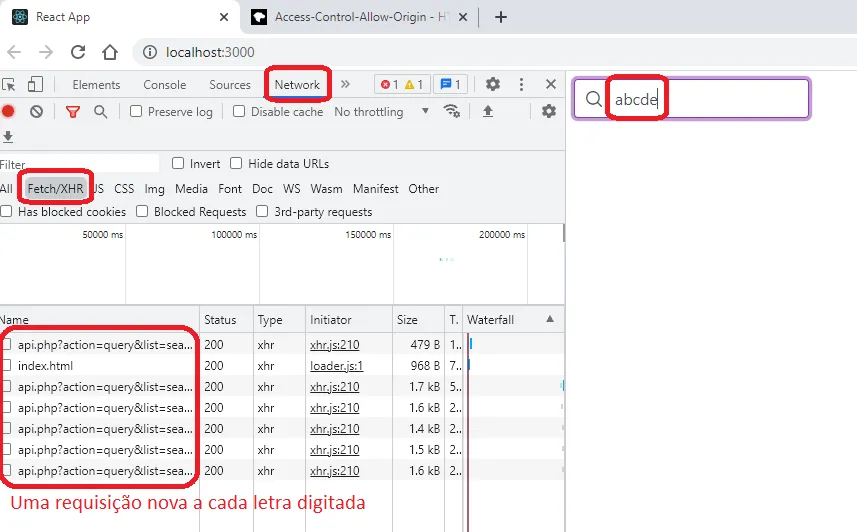
Task: Open loader.js:1 initiator link
Action: (336, 366)
